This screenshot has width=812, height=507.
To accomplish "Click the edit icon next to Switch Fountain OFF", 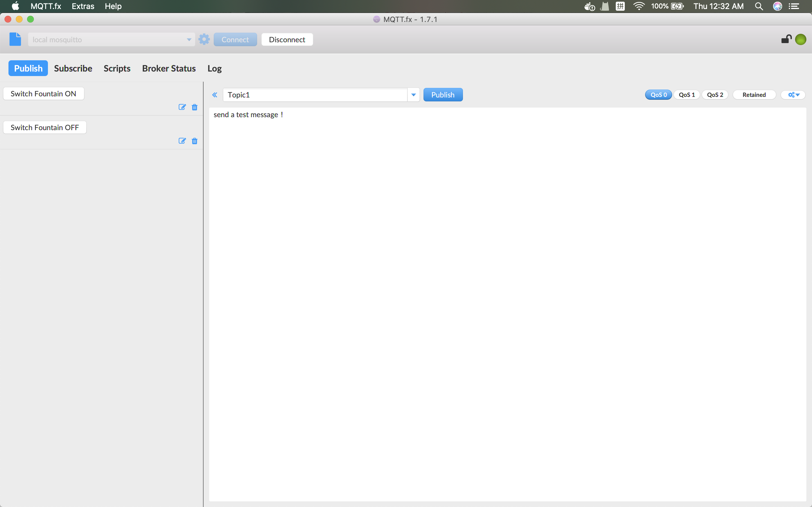I will (182, 141).
